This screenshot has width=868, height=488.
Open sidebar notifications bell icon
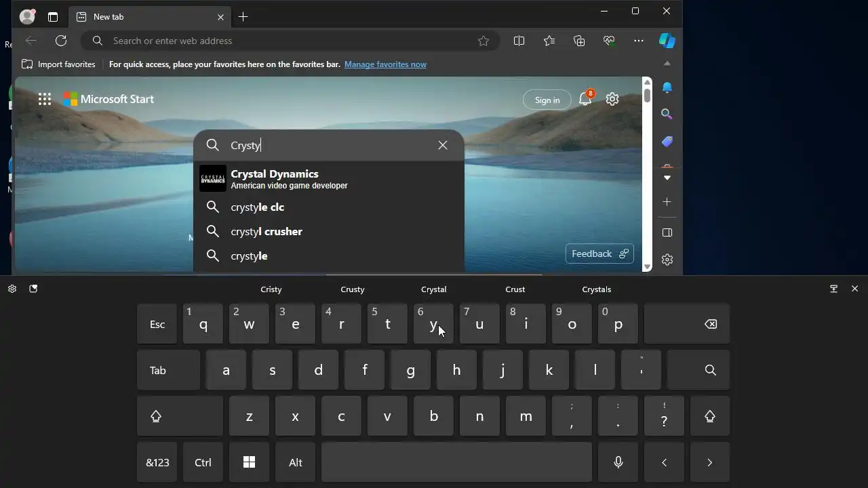coord(667,87)
